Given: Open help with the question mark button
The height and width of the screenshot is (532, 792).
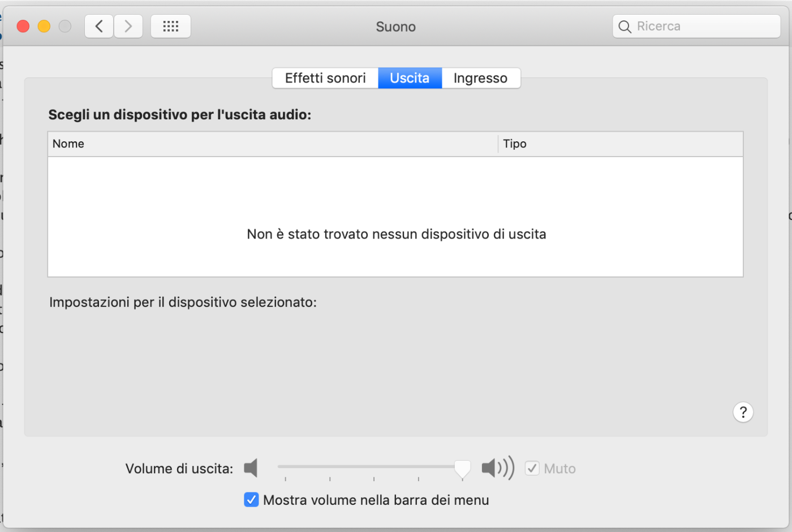Looking at the screenshot, I should tap(743, 412).
